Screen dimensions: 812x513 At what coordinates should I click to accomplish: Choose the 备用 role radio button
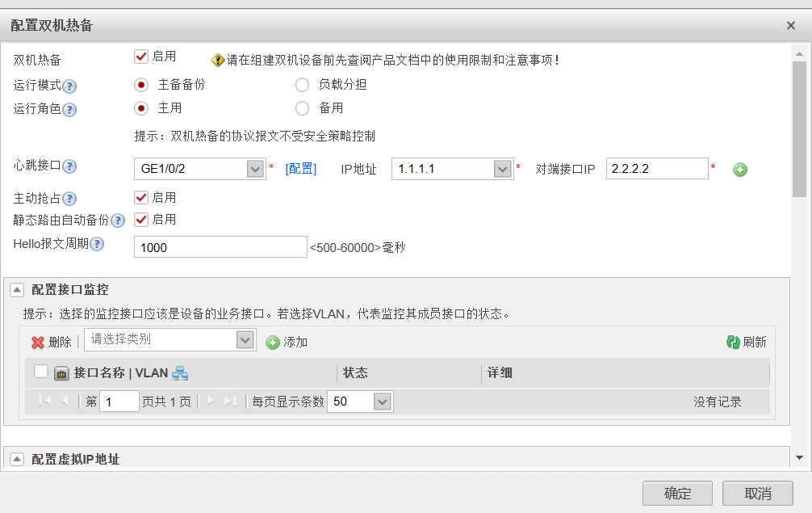tap(302, 108)
